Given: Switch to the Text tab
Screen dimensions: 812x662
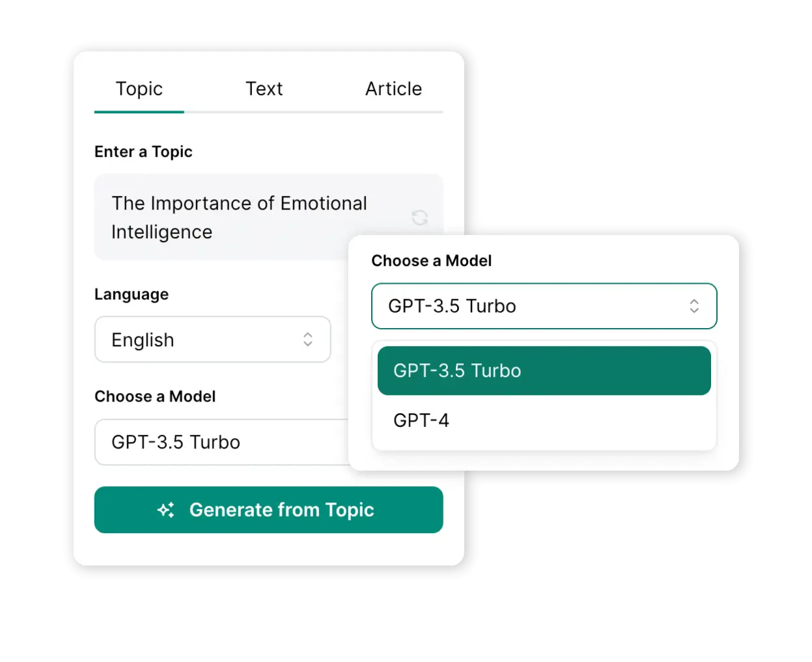Looking at the screenshot, I should tap(264, 89).
